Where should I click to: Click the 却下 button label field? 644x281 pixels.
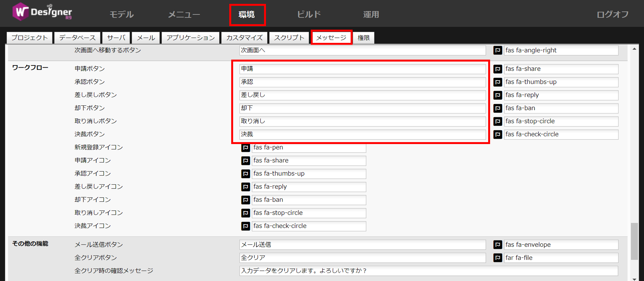pyautogui.click(x=363, y=108)
